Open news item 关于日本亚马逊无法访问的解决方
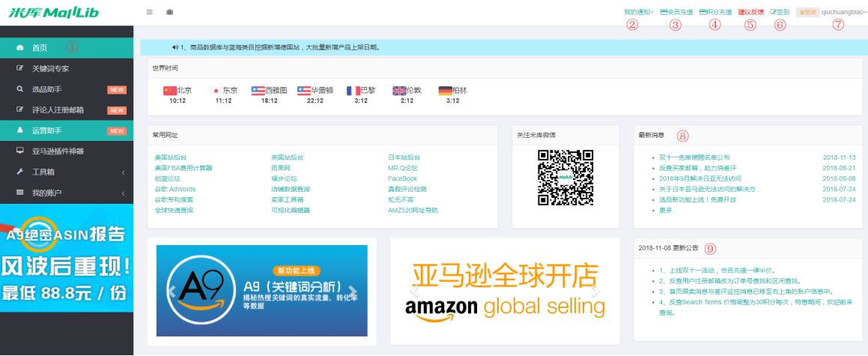The height and width of the screenshot is (356, 868). pyautogui.click(x=709, y=189)
